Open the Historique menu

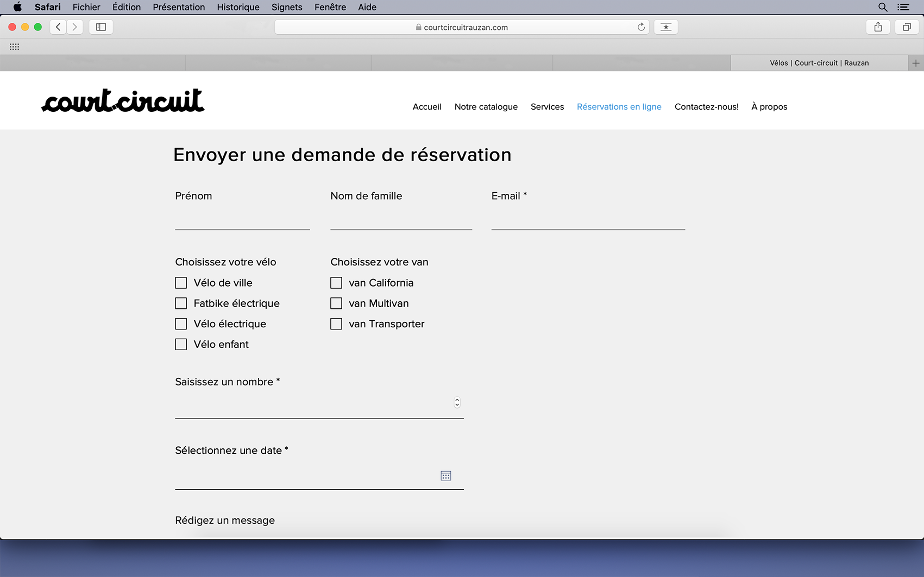238,7
